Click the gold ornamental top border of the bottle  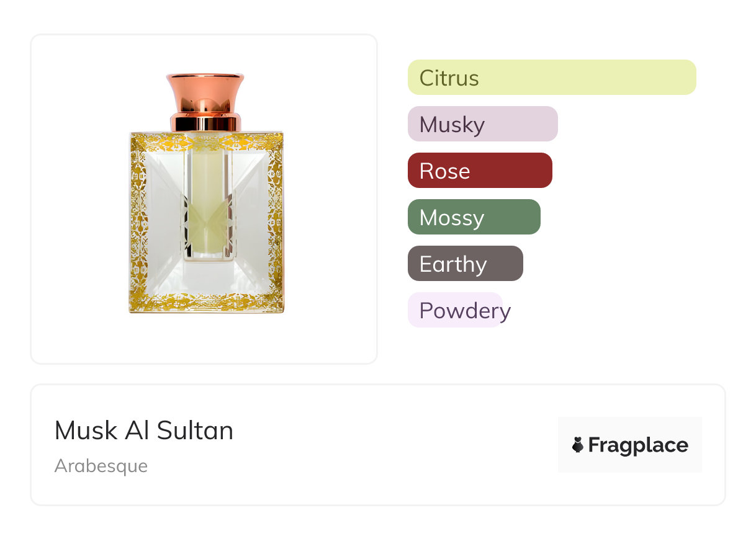(206, 142)
